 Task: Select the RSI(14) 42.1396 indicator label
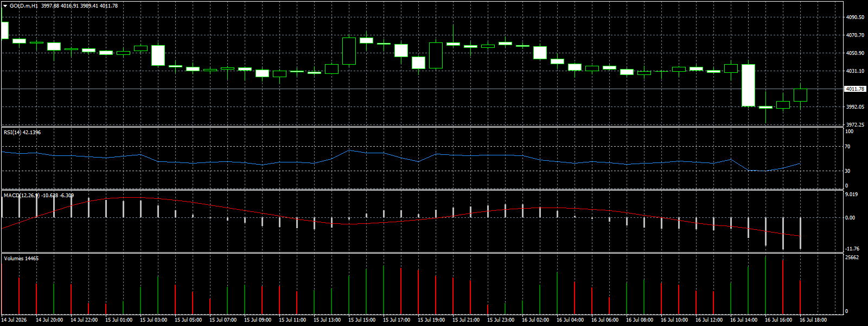coord(22,133)
